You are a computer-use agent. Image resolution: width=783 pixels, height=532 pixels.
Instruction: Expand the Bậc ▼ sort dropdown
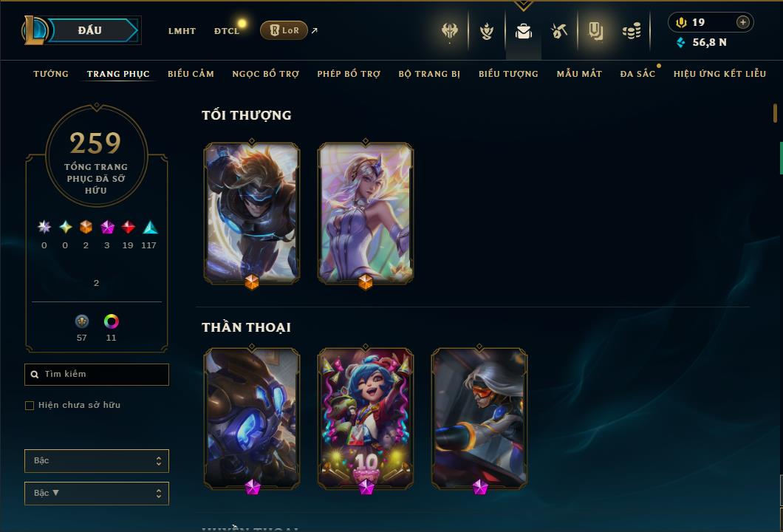point(96,493)
